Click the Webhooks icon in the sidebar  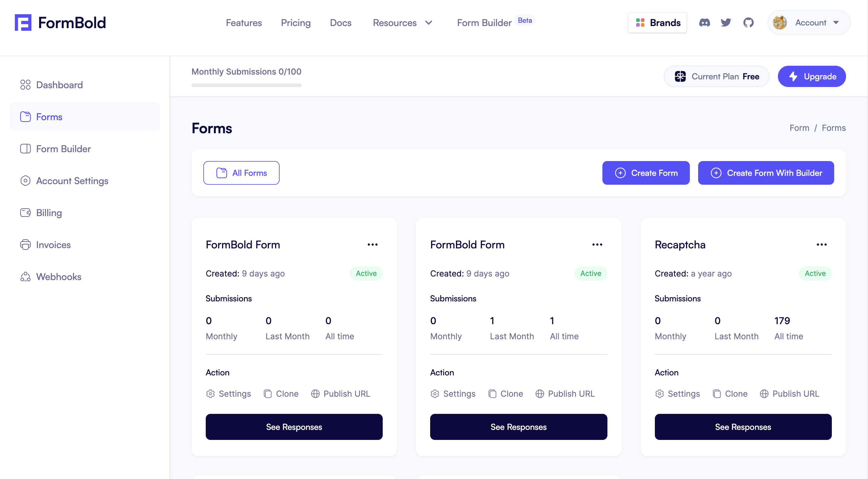click(25, 277)
